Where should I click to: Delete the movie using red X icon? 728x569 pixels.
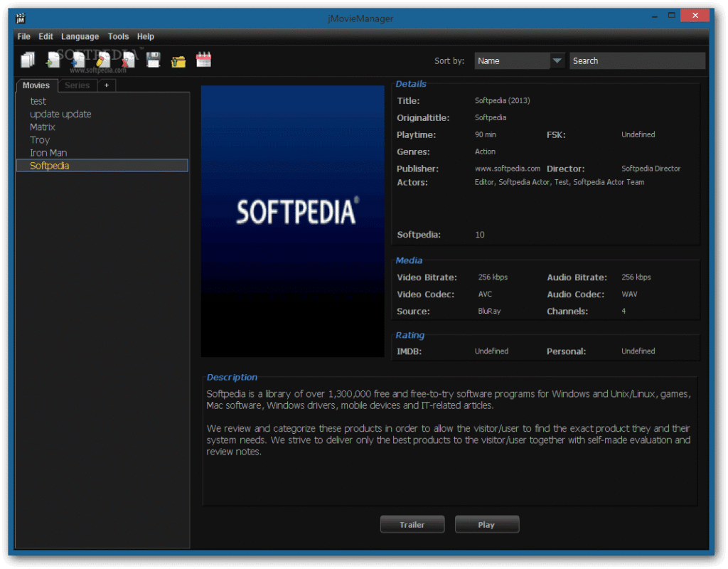pos(128,60)
